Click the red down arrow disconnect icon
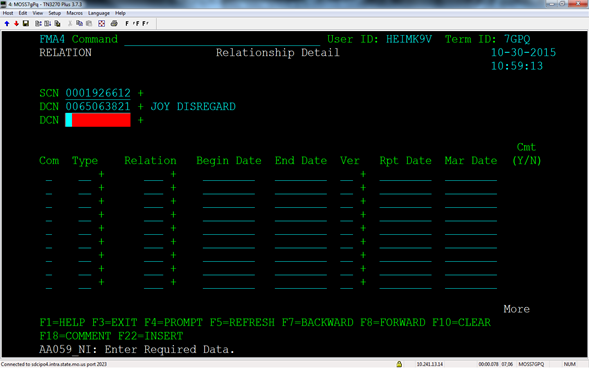 coord(16,24)
